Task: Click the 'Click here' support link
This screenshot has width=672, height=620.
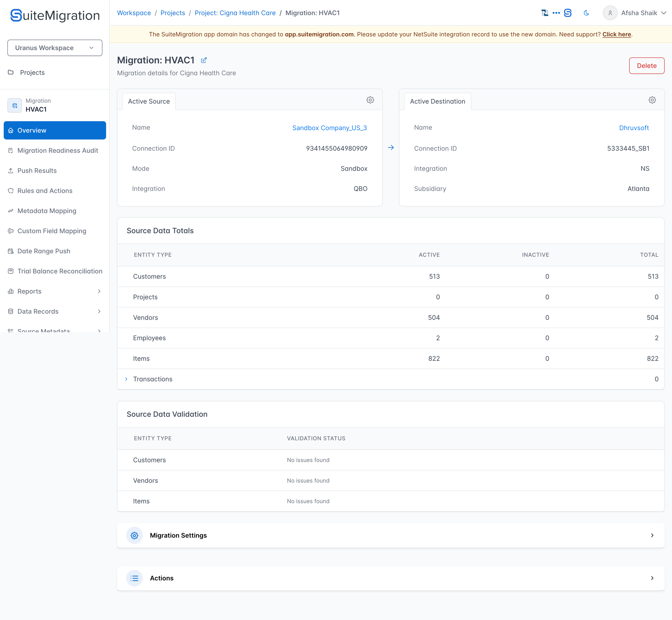Action: coord(617,34)
